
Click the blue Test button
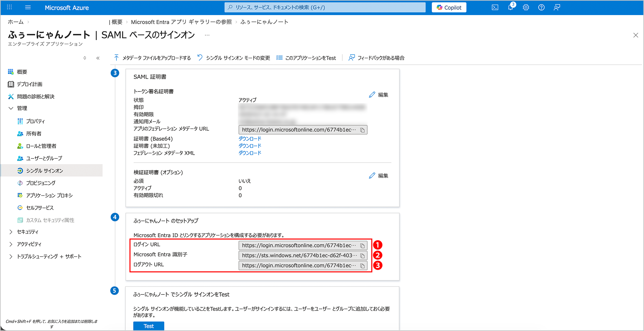tap(149, 326)
